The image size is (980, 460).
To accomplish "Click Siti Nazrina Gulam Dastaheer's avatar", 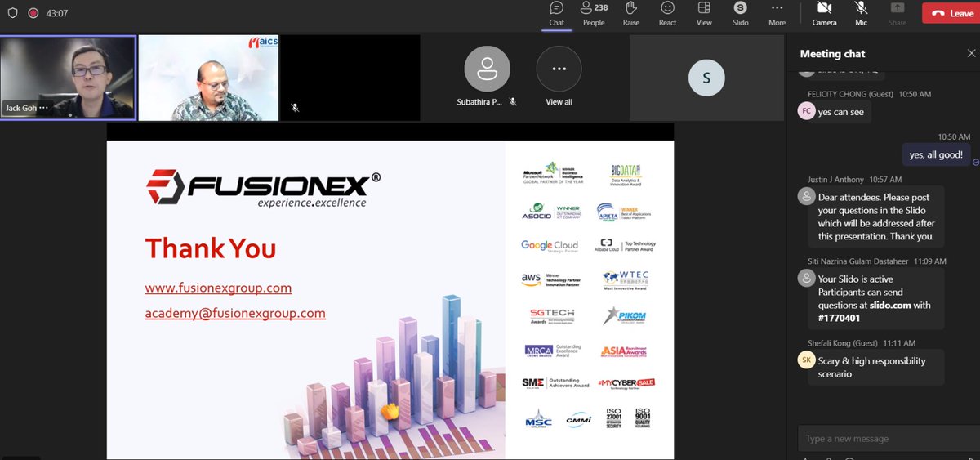I will pyautogui.click(x=806, y=278).
